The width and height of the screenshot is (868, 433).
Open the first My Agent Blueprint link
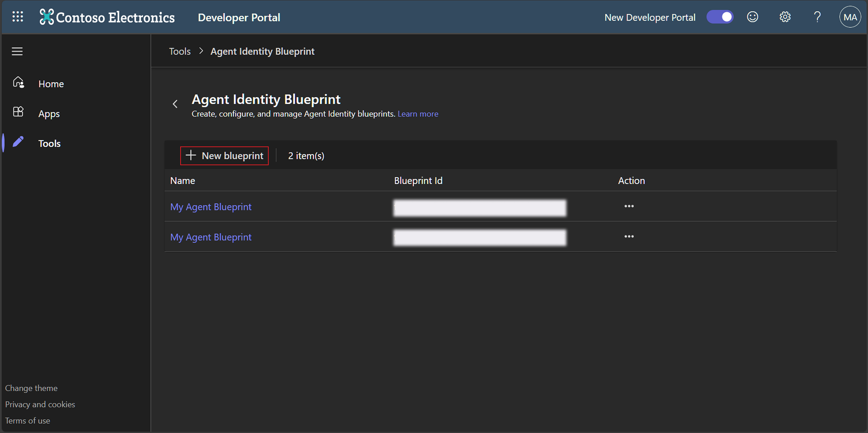(211, 207)
